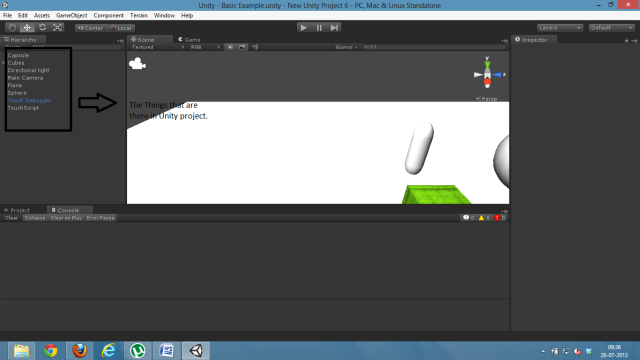
Task: Open the Textured draw mode dropdown
Action: click(158, 47)
